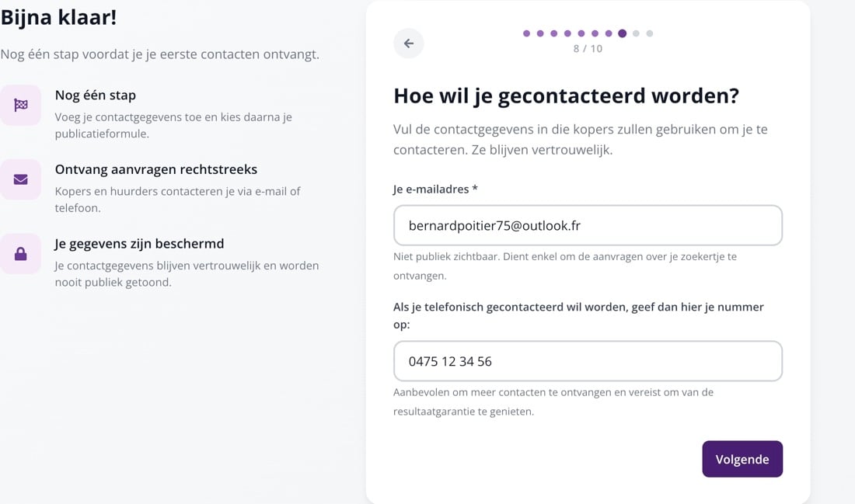
Task: Click the 'Je e-mailadres *' label
Action: [x=435, y=189]
